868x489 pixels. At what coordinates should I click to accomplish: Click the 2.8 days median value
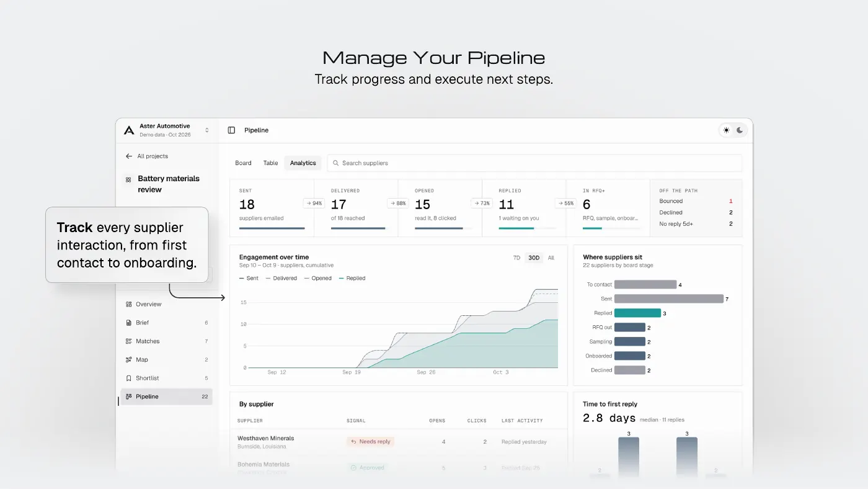click(x=609, y=418)
